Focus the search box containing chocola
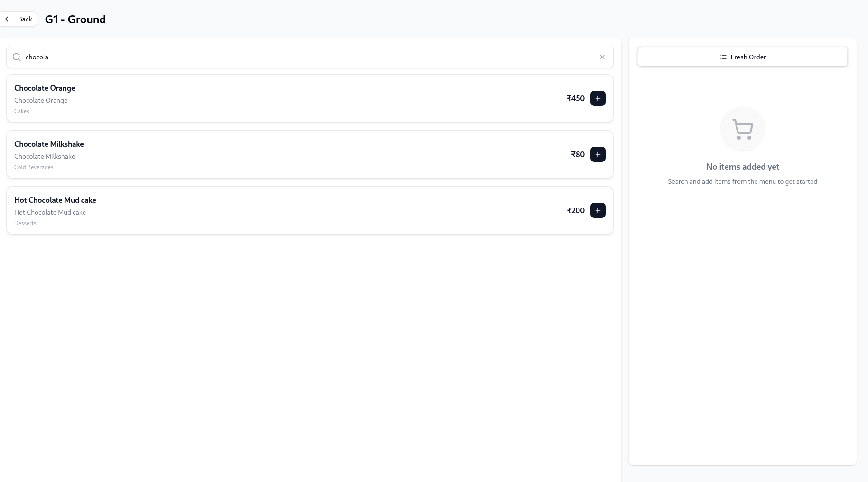The height and width of the screenshot is (482, 868). pos(309,57)
